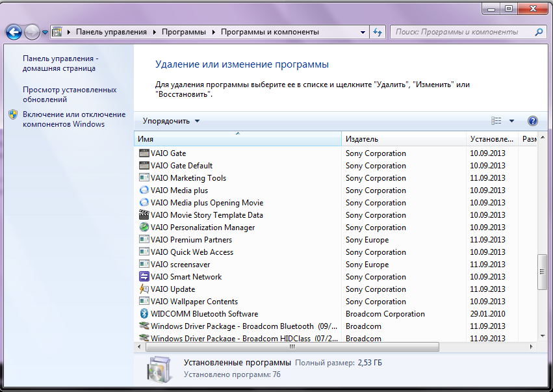Screen dimensions: 553x392
Task: Go back with the blue arrow button
Action: (14, 32)
